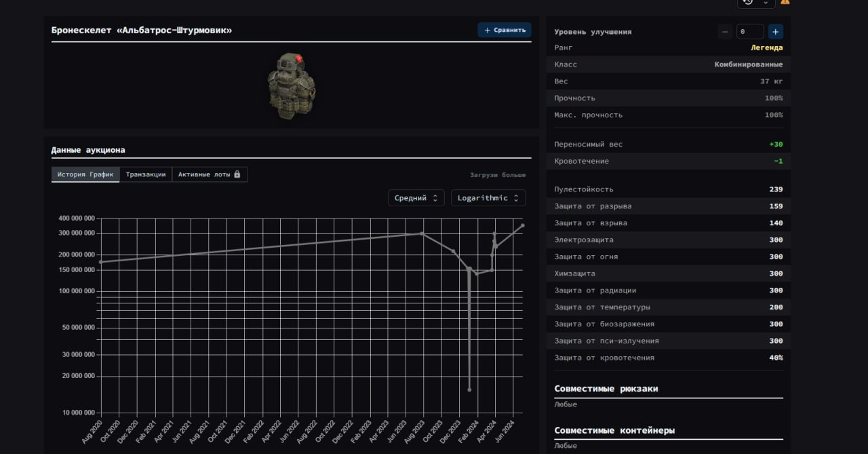
Task: Click the Химзащита row label
Action: click(574, 273)
